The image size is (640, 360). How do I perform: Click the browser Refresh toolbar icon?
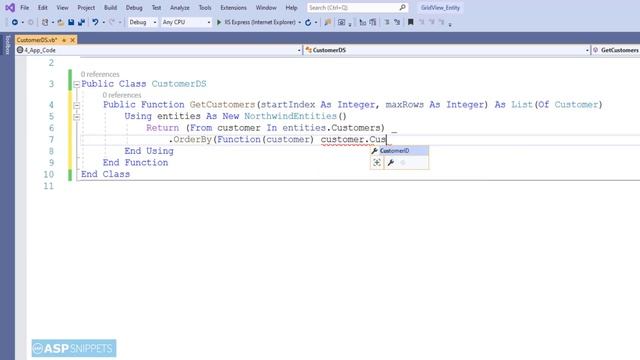tap(308, 22)
